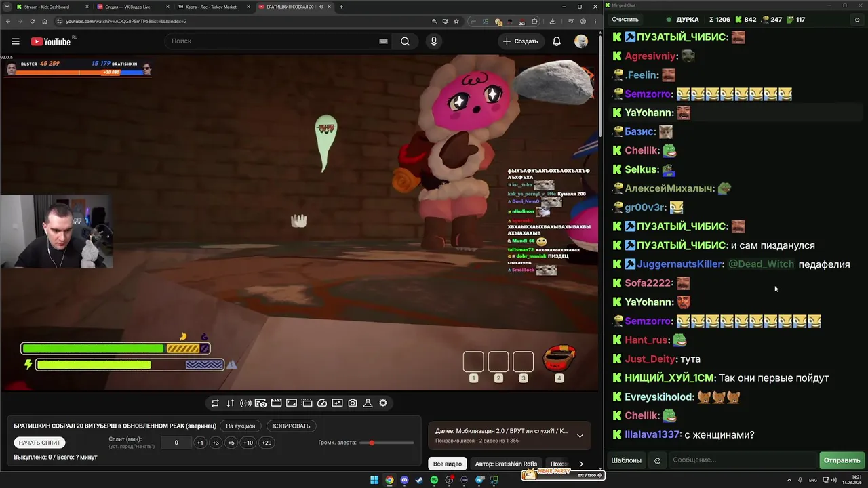Add 1 minute with the +1 button

coord(200,443)
